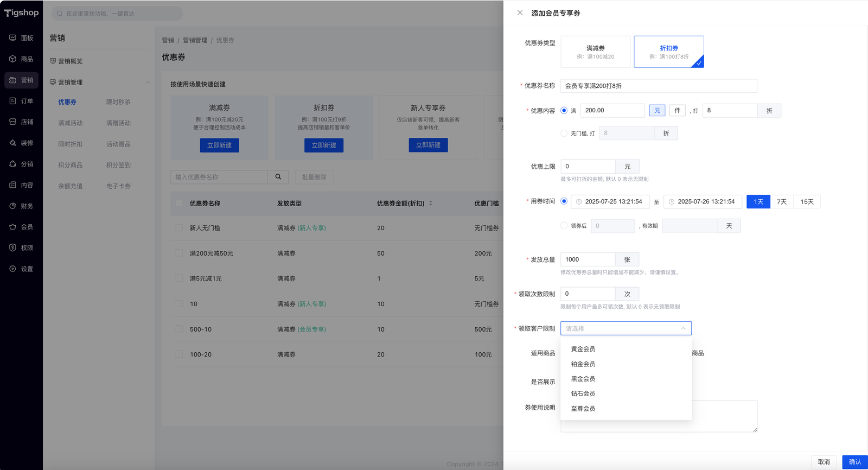The height and width of the screenshot is (470, 868).
Task: Click the search magnifier button for coupons
Action: 278,177
